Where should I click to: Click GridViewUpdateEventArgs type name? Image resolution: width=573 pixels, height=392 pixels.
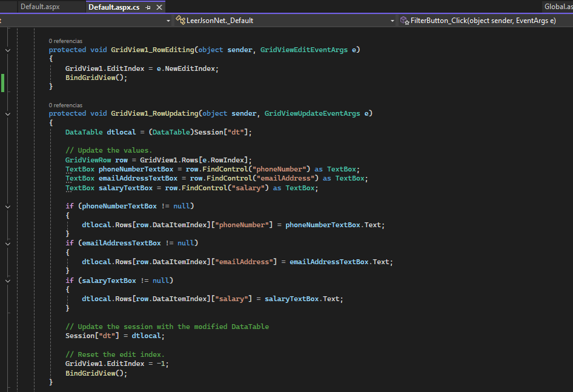click(312, 113)
